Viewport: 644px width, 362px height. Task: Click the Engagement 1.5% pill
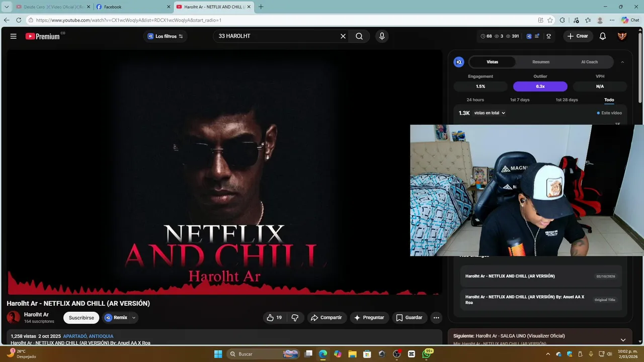tap(480, 86)
